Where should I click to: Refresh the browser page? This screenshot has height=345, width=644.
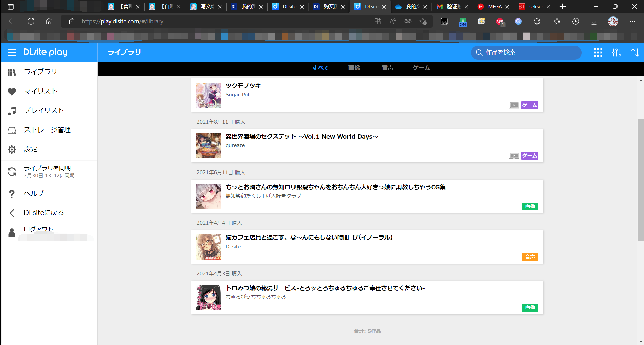(x=31, y=21)
